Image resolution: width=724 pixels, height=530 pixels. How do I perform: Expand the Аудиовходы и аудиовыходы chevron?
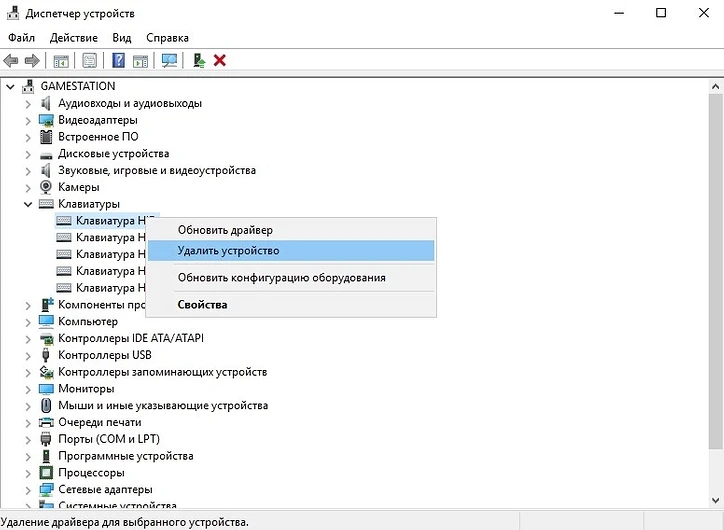tap(28, 104)
